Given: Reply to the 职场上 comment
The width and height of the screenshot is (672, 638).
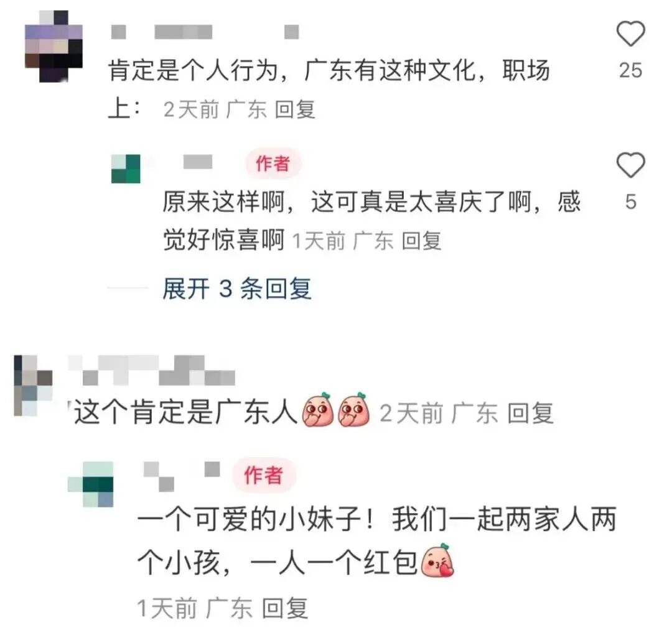Looking at the screenshot, I should point(296,109).
